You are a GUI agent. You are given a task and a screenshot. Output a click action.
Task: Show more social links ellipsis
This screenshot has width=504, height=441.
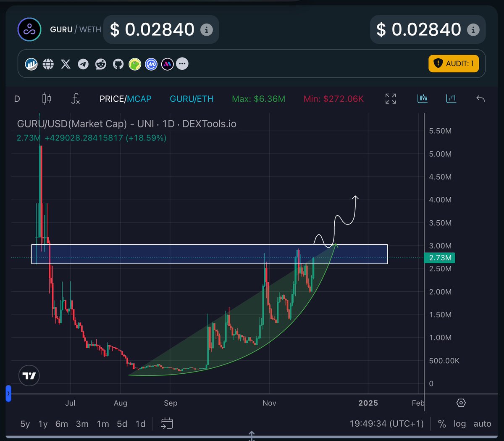click(182, 63)
